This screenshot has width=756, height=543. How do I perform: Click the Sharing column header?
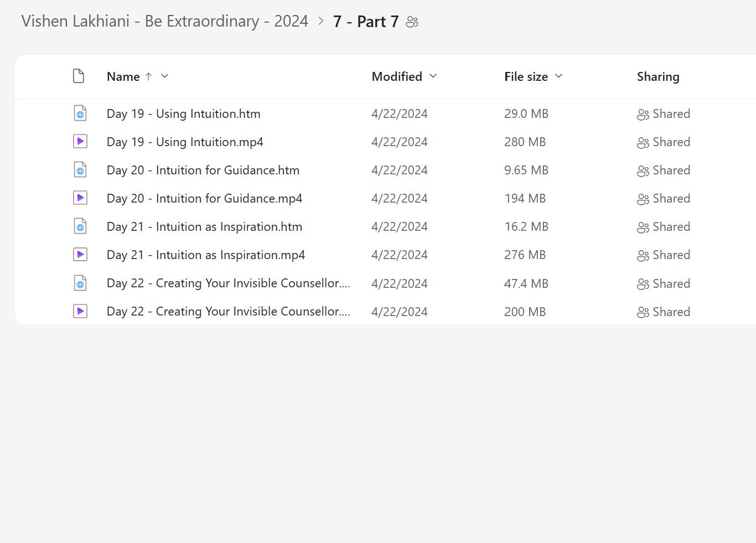pos(657,77)
